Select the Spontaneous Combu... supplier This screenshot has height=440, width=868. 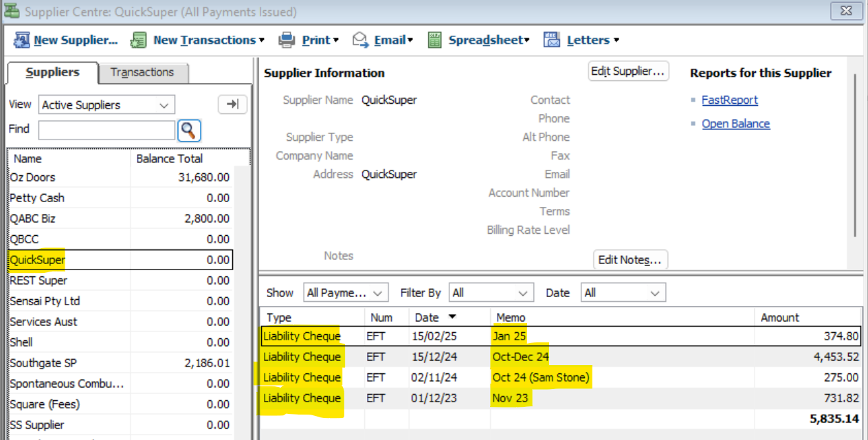click(x=120, y=384)
